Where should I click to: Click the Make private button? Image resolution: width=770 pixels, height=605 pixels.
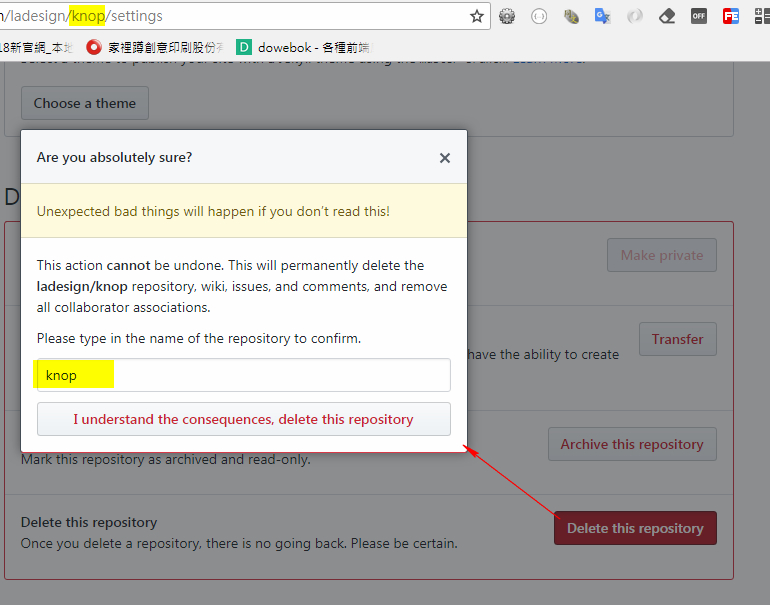pos(661,255)
